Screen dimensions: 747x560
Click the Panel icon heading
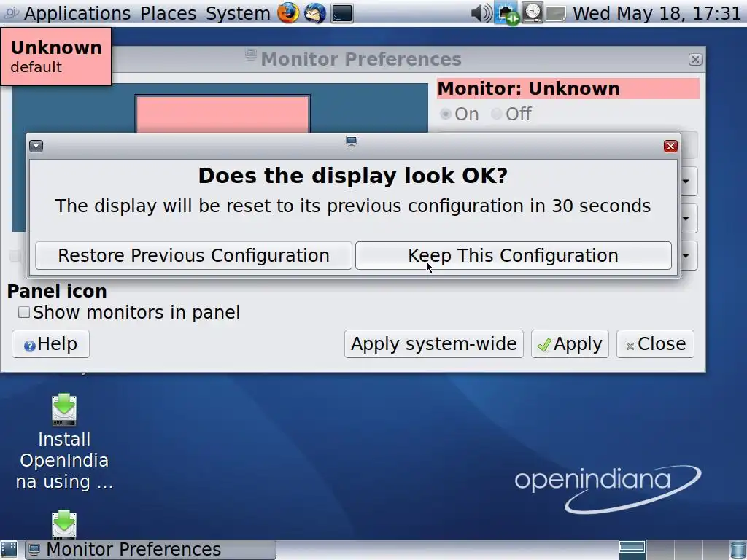(57, 291)
